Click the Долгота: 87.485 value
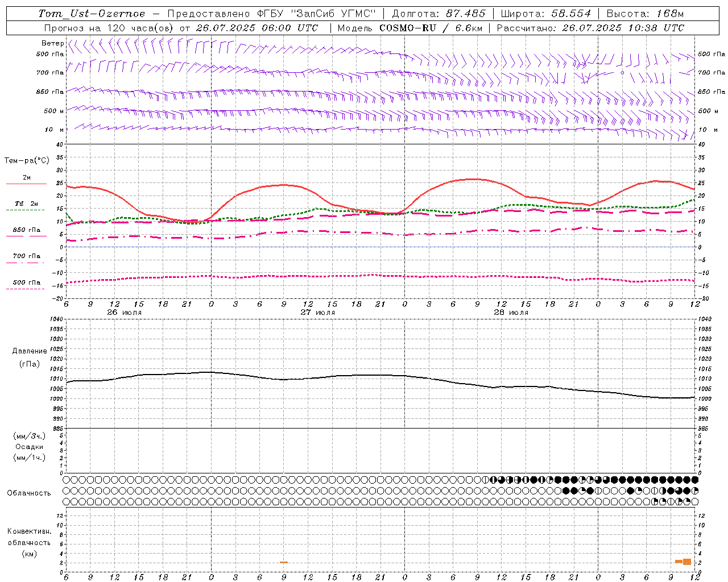This screenshot has height=582, width=728. (x=439, y=14)
